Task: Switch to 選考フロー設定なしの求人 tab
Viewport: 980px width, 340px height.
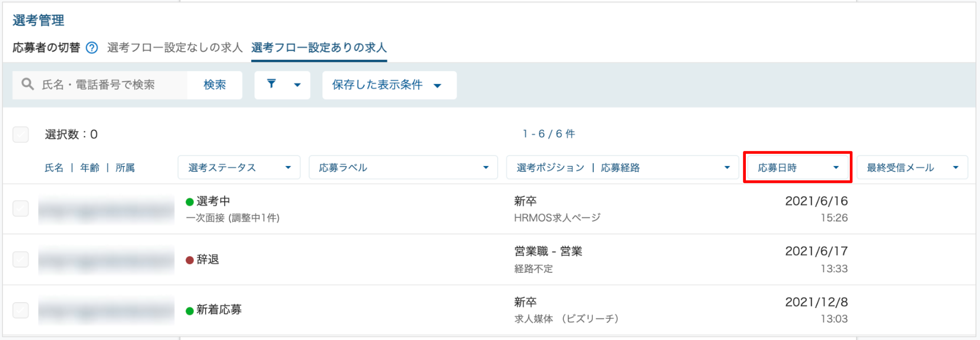Action: click(175, 48)
